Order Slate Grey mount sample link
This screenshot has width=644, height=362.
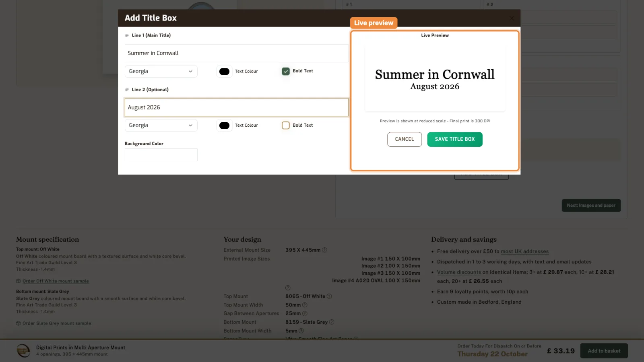[x=57, y=323]
